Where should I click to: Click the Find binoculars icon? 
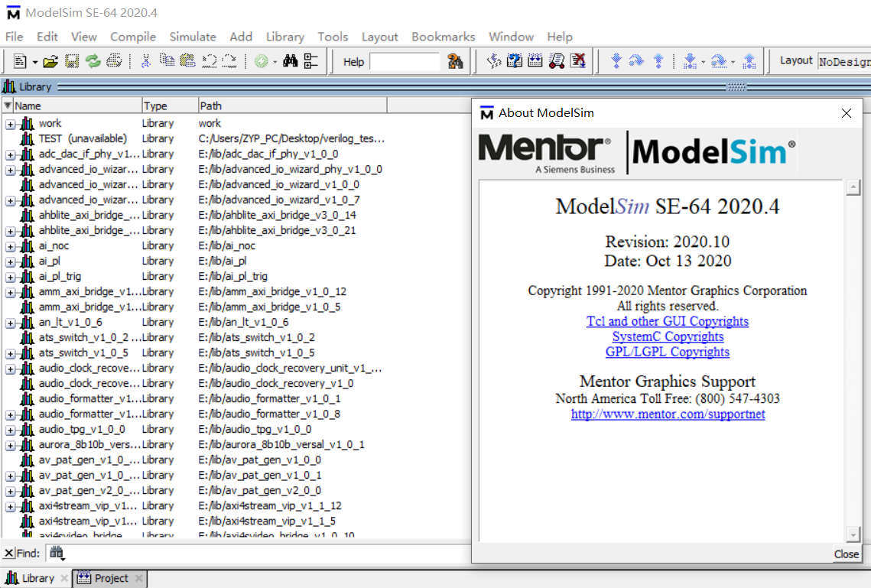click(x=290, y=61)
